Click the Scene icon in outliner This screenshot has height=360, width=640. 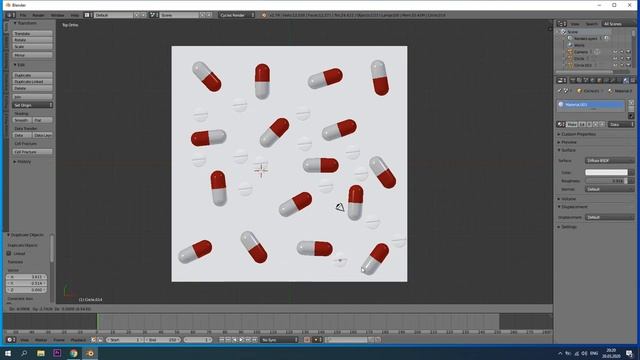click(563, 32)
